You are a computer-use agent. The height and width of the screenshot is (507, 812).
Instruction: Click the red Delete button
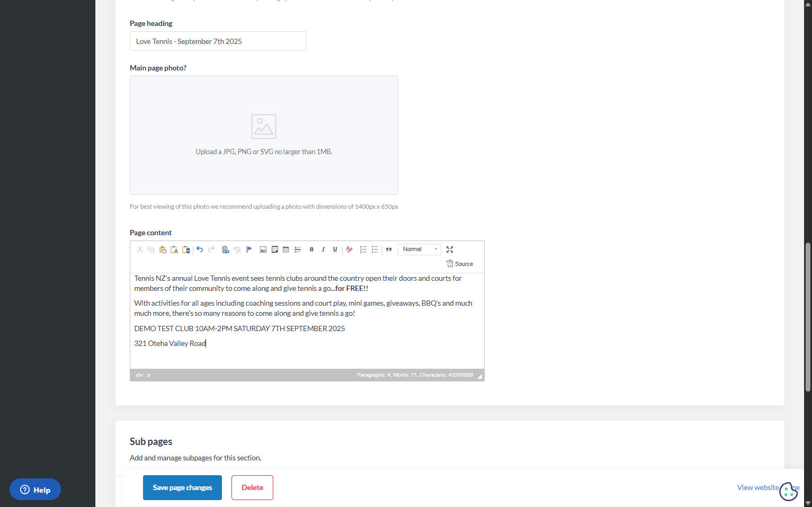[252, 488]
